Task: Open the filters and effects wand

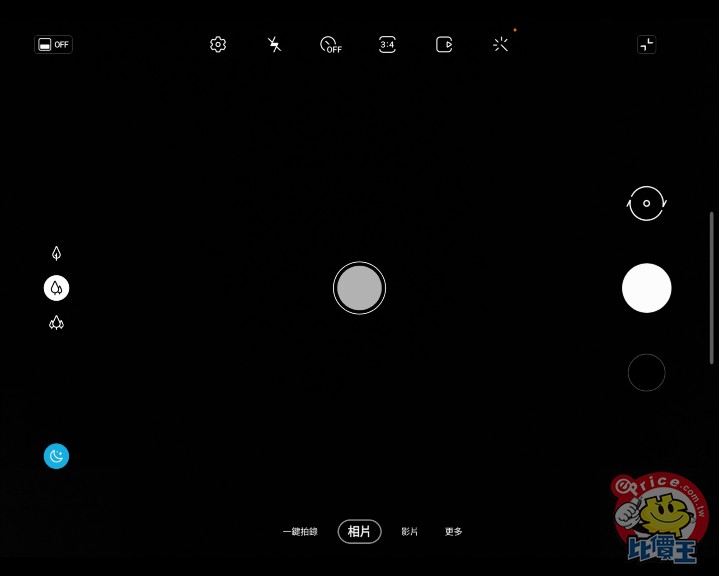Action: pyautogui.click(x=500, y=44)
